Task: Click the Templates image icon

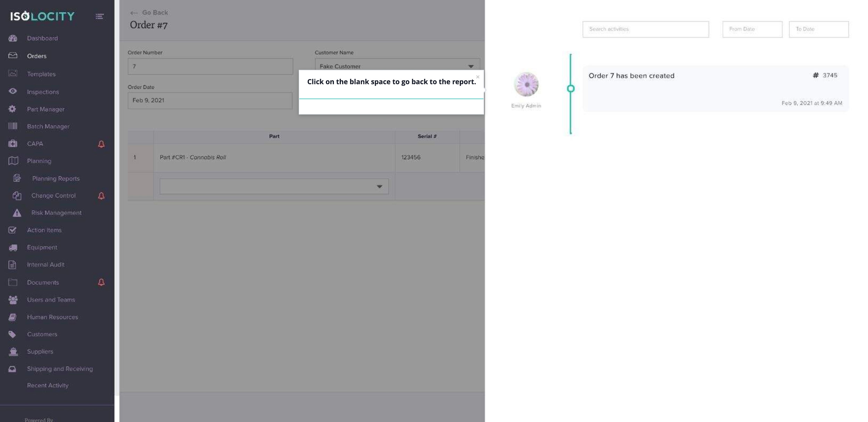Action: (13, 73)
